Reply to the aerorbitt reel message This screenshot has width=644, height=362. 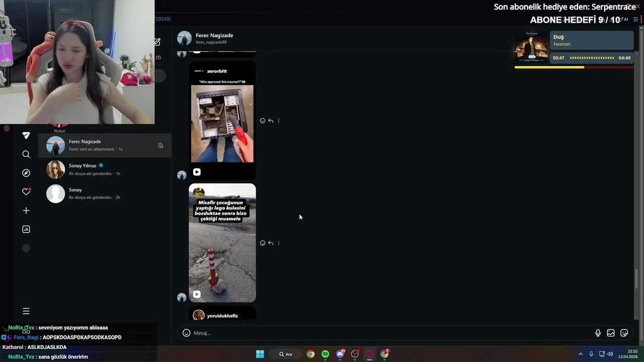(x=271, y=121)
